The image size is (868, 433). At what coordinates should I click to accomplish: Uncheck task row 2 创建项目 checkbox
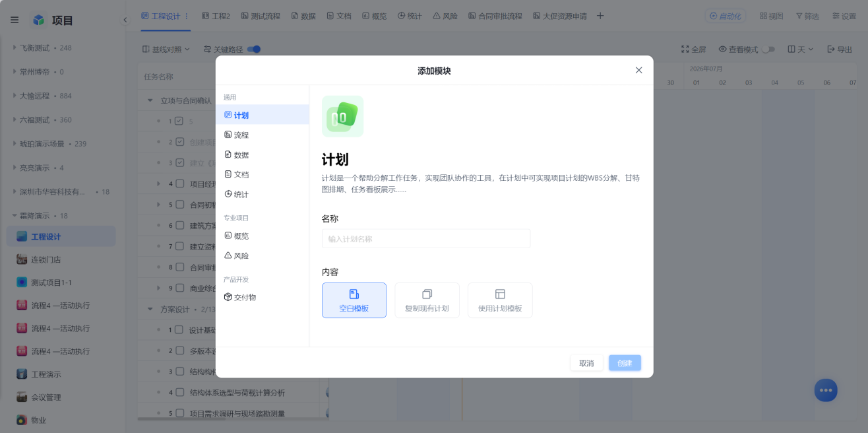tap(179, 142)
